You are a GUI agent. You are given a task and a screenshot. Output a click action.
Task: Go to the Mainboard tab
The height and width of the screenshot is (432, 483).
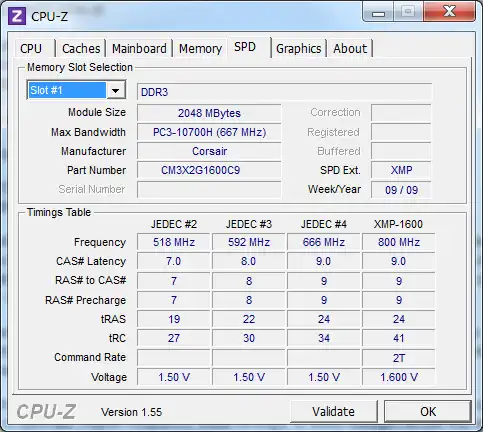click(139, 49)
